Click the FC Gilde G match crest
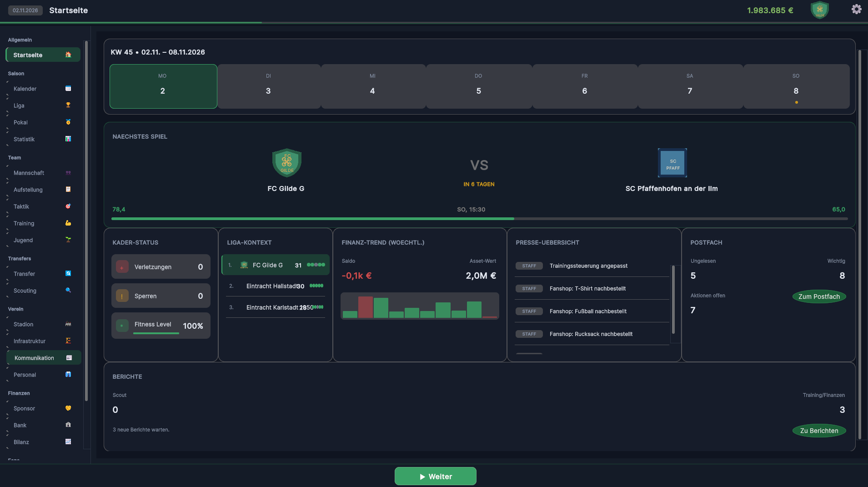Viewport: 868px width, 487px height. pos(287,163)
